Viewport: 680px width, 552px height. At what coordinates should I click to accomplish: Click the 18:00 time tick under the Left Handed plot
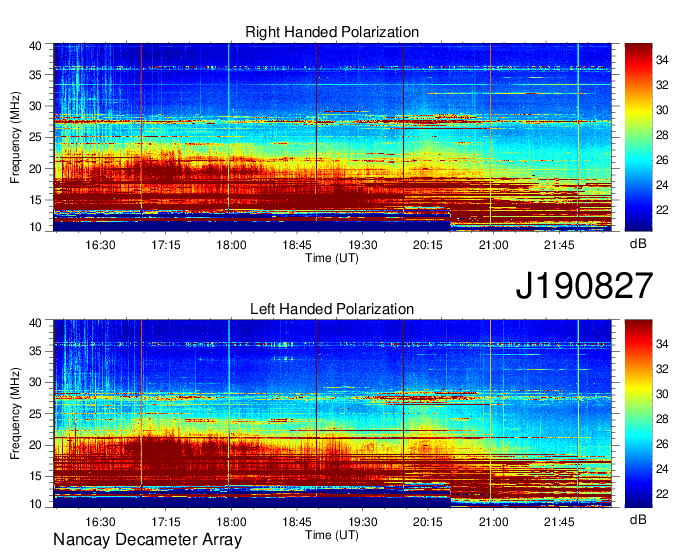click(231, 521)
